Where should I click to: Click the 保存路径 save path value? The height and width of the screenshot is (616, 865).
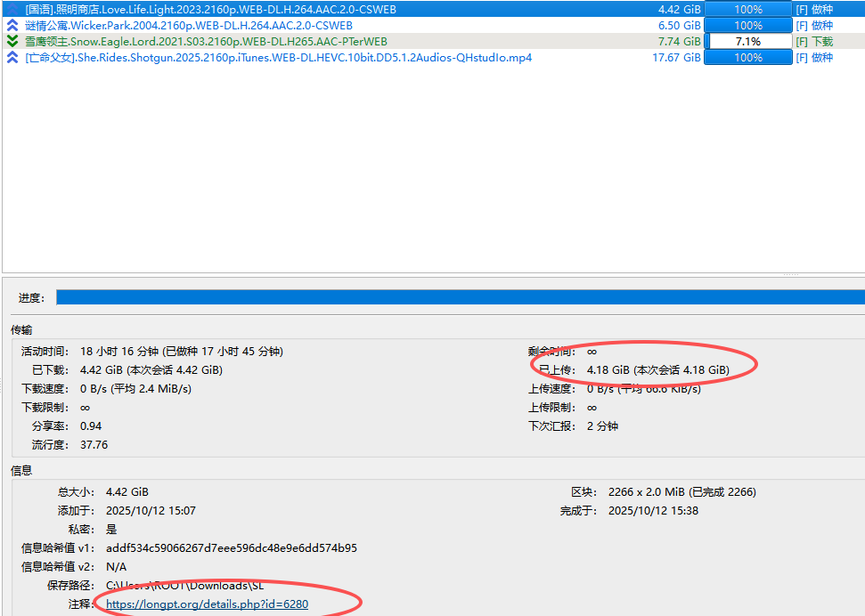184,586
